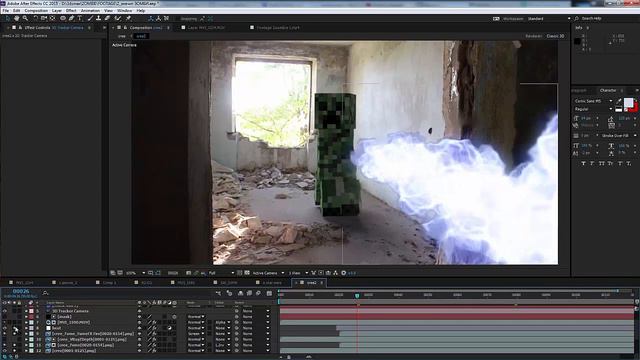Open the 1 View layout dropdown
The image size is (640, 360).
(x=298, y=273)
